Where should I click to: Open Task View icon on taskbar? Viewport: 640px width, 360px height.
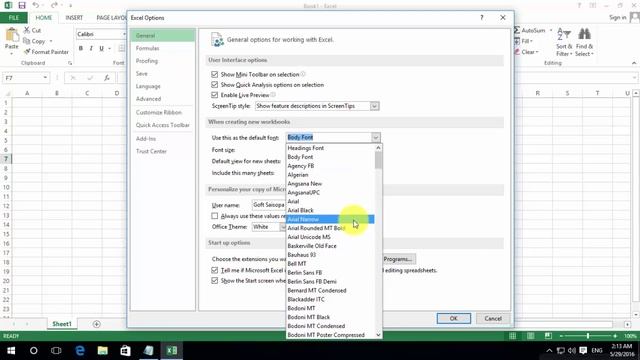point(56,351)
